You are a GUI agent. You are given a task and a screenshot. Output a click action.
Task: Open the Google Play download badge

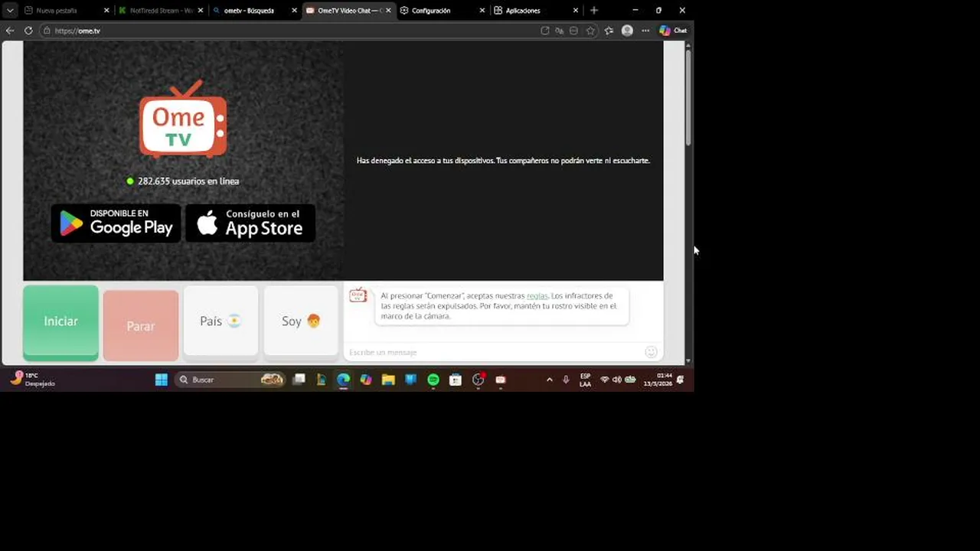click(116, 223)
